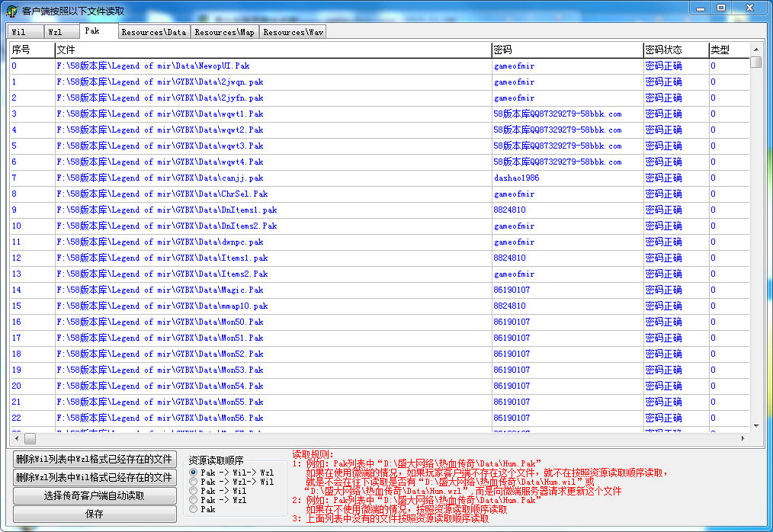The width and height of the screenshot is (773, 532).
Task: Open the Resources\Map tab
Action: [224, 32]
